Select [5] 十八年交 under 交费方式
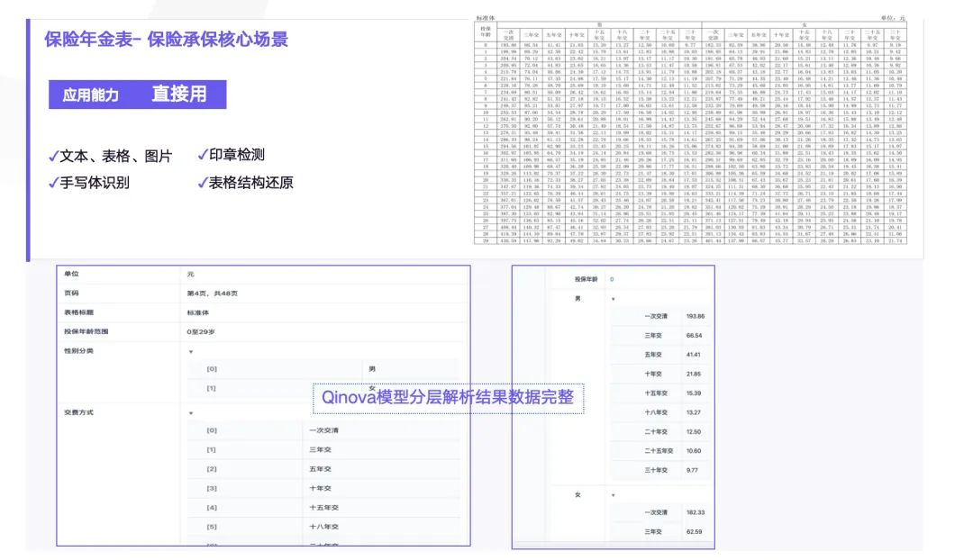The height and width of the screenshot is (560, 973). 324,527
